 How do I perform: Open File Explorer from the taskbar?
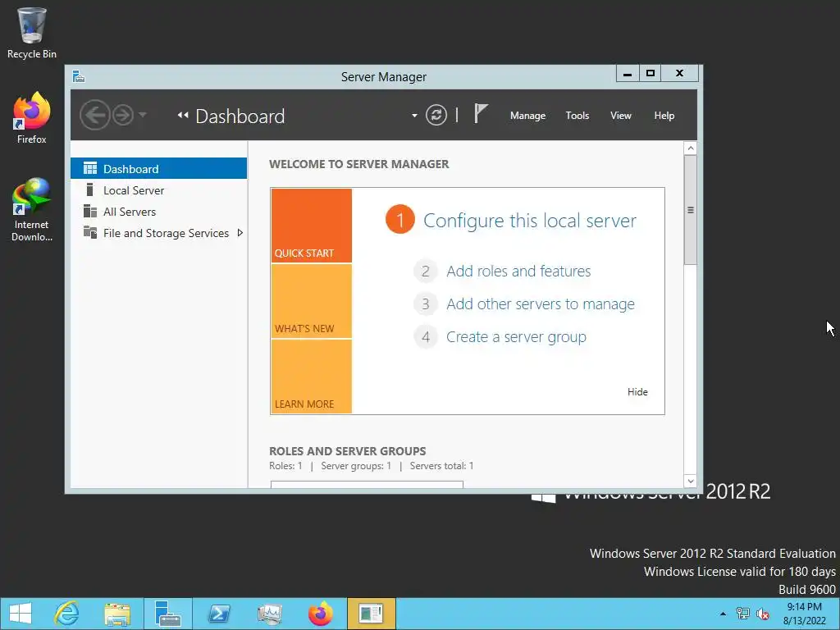tap(116, 614)
